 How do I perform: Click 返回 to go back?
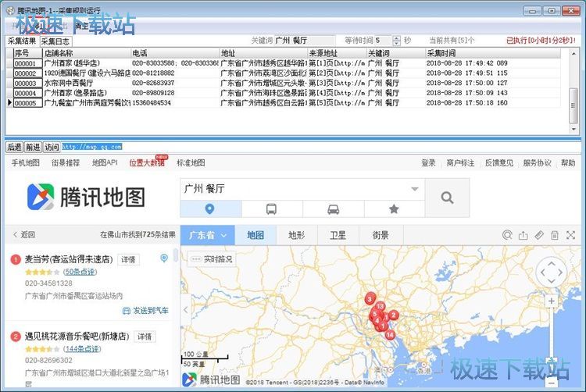pos(24,235)
